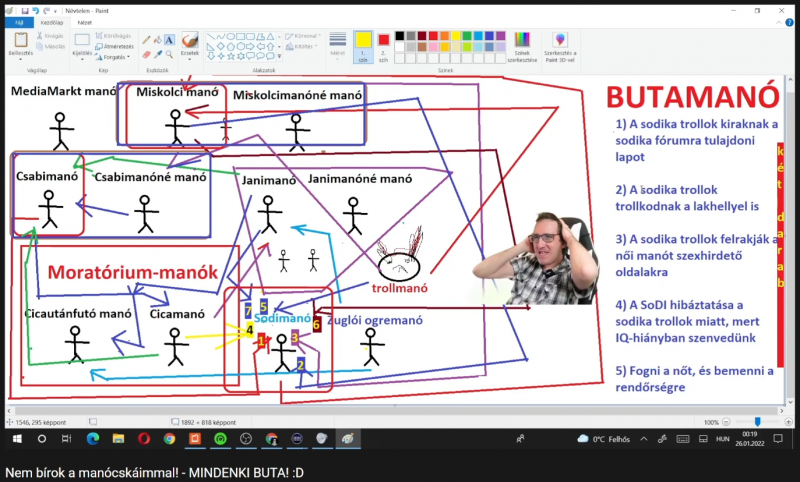
Task: Select the Magnifier tool
Action: tap(169, 54)
